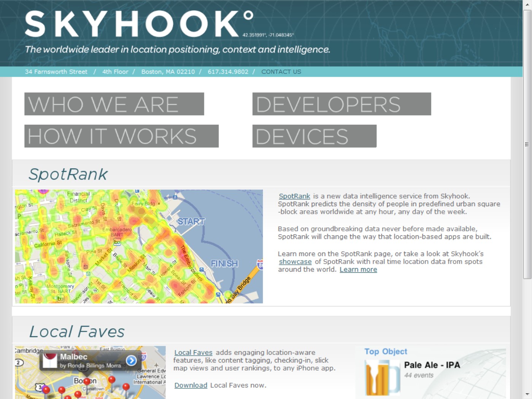Click the address text 34 Farnsworth Street
532x399 pixels.
click(56, 72)
